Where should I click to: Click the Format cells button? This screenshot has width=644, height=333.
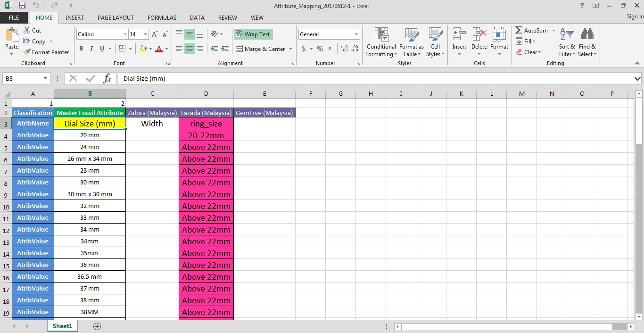(x=499, y=42)
